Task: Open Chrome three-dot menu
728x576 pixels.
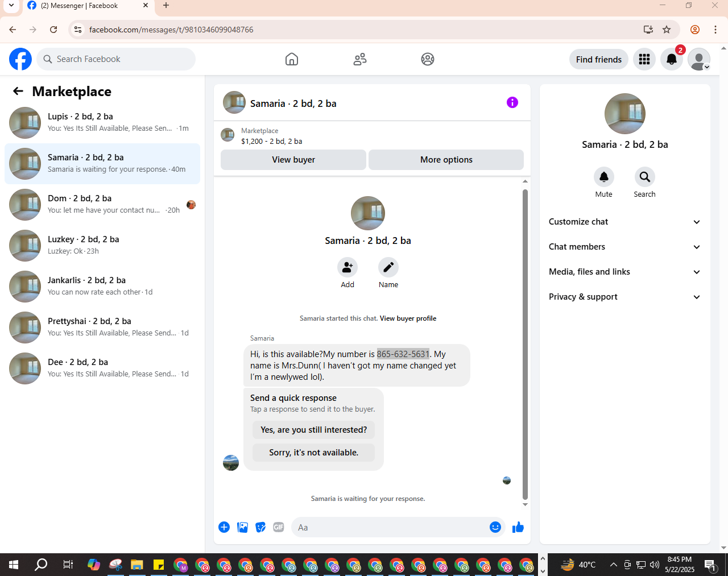Action: (715, 30)
